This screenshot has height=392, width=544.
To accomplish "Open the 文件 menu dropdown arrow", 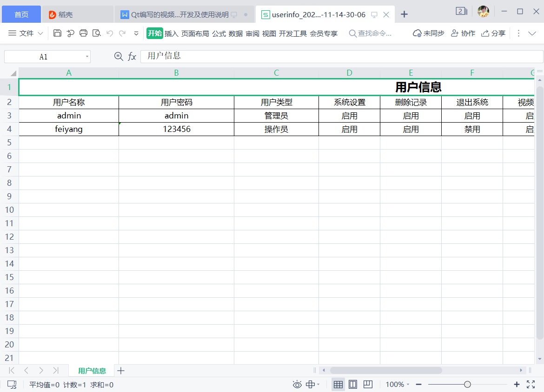I will [40, 33].
